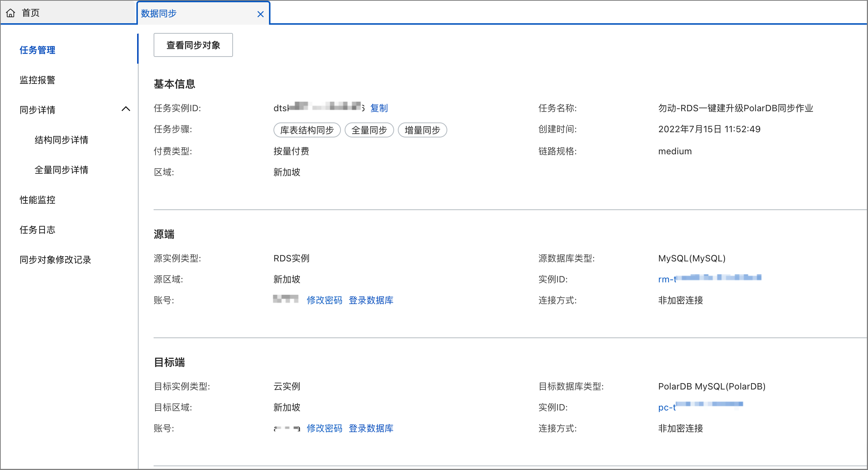Viewport: 868px width, 470px height.
Task: Open 查看同步对象
Action: tap(193, 45)
